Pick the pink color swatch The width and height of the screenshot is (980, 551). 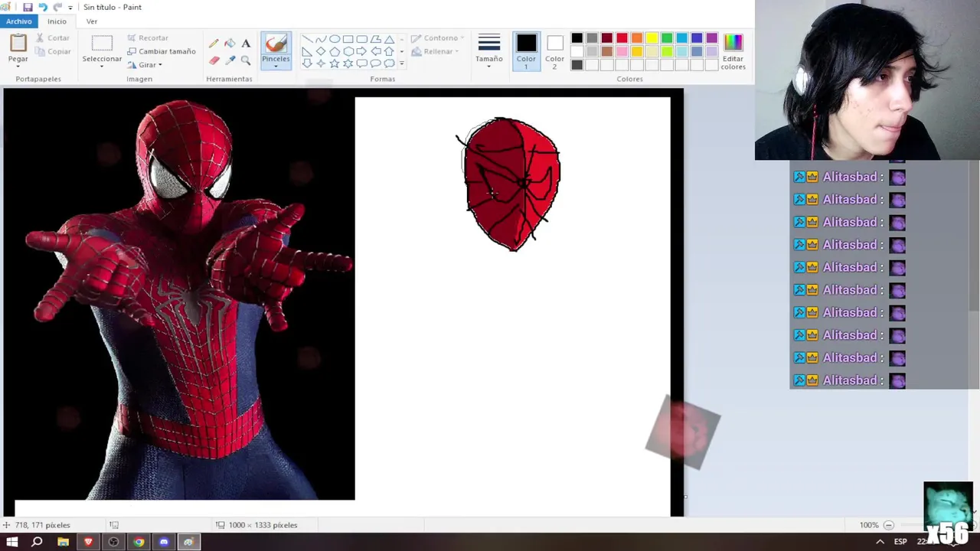622,51
